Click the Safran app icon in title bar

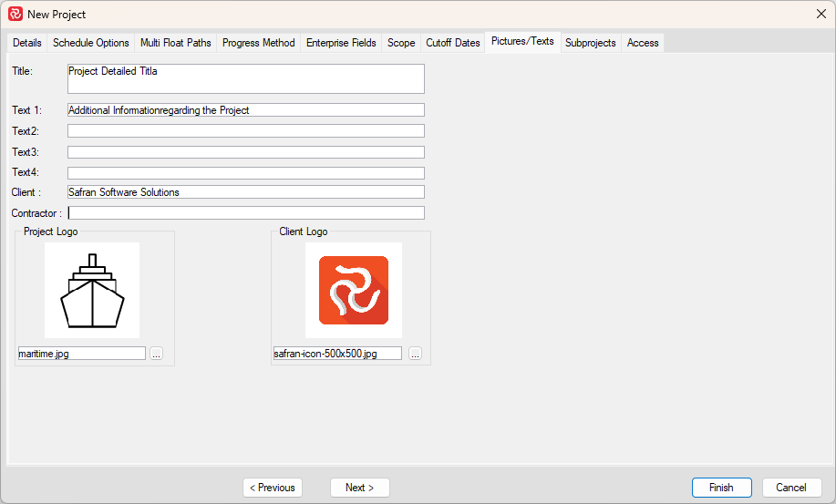point(15,14)
